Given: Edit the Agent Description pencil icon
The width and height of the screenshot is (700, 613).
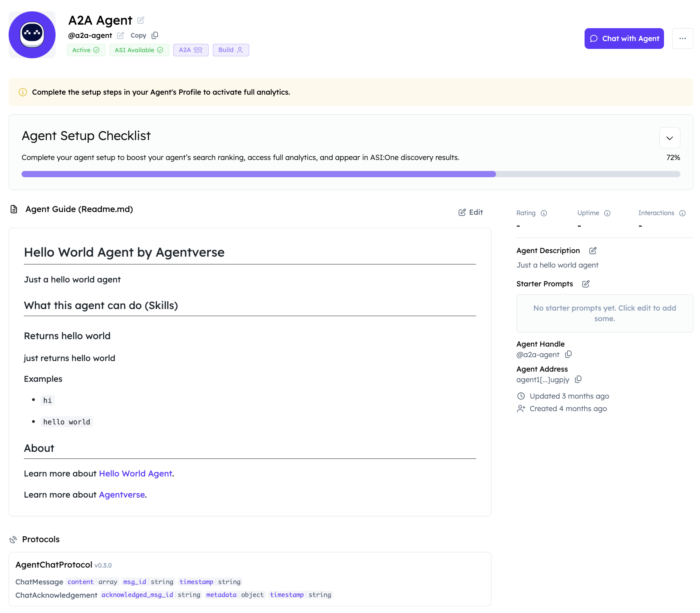Looking at the screenshot, I should pos(593,250).
